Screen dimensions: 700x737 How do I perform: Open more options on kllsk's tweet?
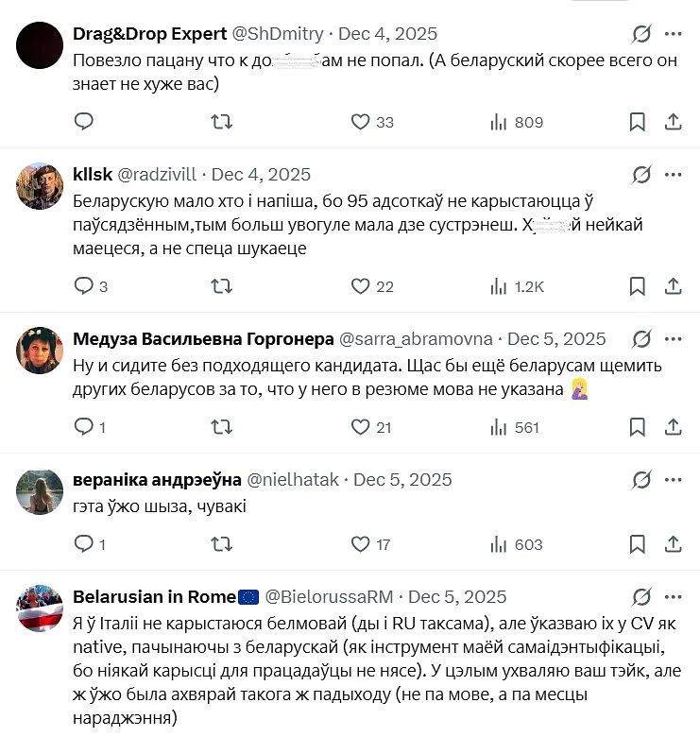(x=674, y=175)
